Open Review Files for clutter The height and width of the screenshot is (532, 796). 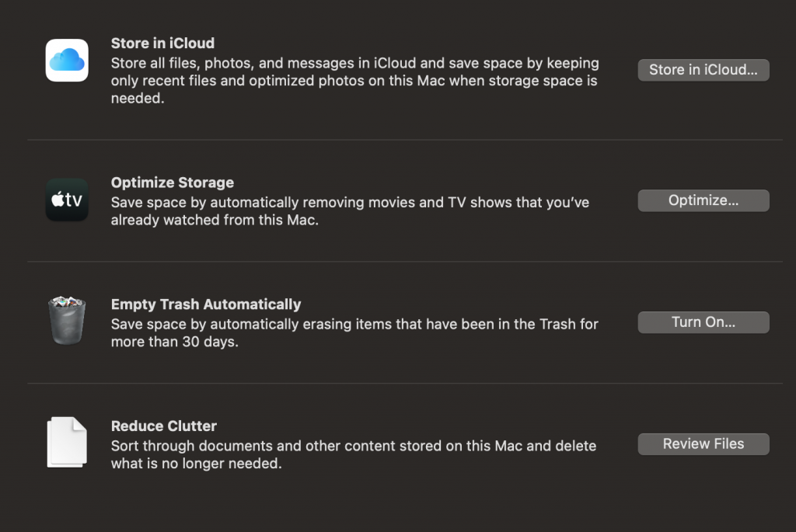(x=703, y=444)
